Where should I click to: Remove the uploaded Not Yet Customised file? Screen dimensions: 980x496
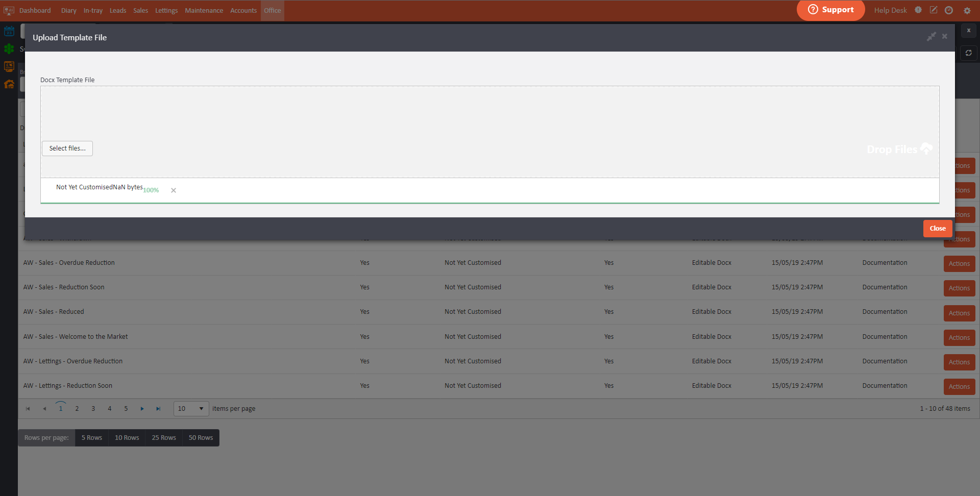point(174,190)
